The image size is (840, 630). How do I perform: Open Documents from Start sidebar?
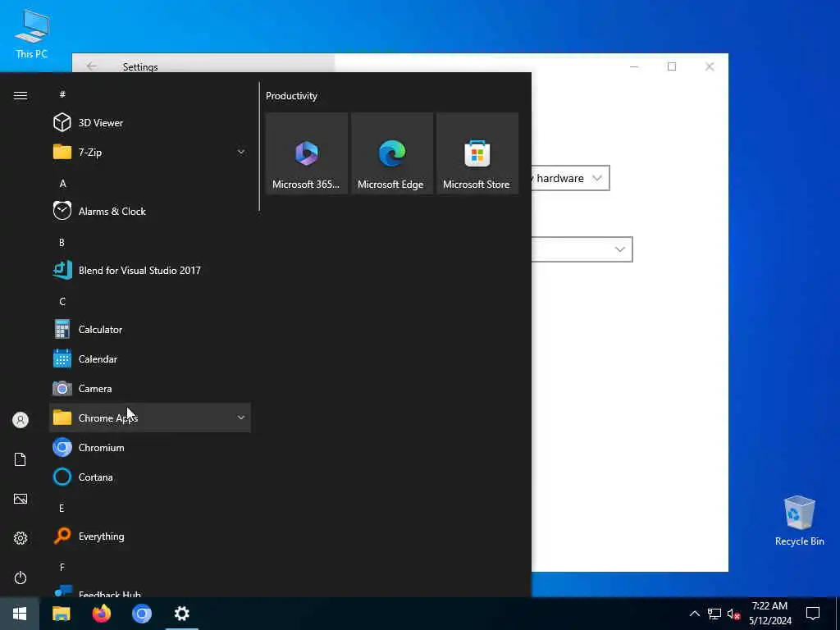coord(21,459)
